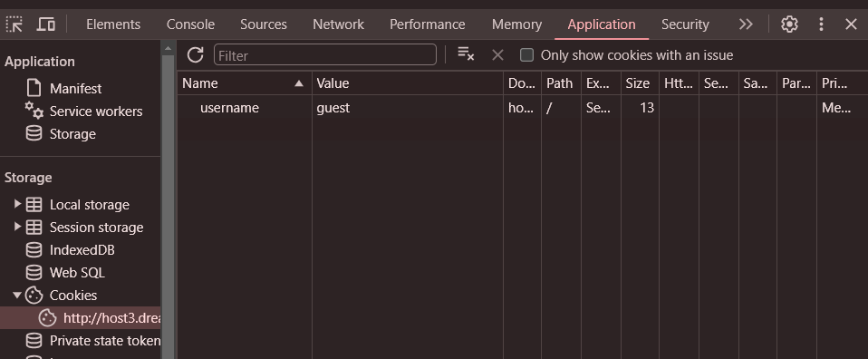
Task: Select Private state tokens in sidebar
Action: click(x=104, y=341)
